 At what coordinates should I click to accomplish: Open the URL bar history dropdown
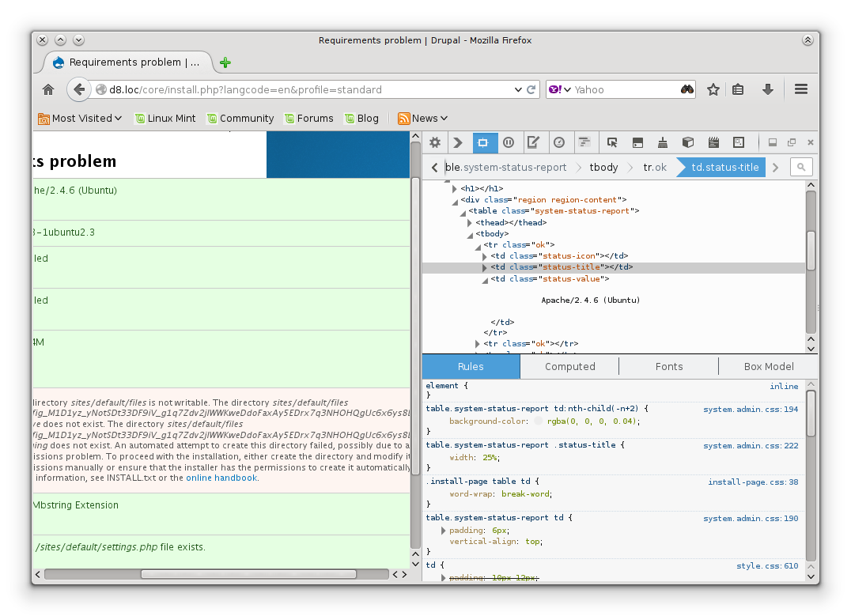518,89
